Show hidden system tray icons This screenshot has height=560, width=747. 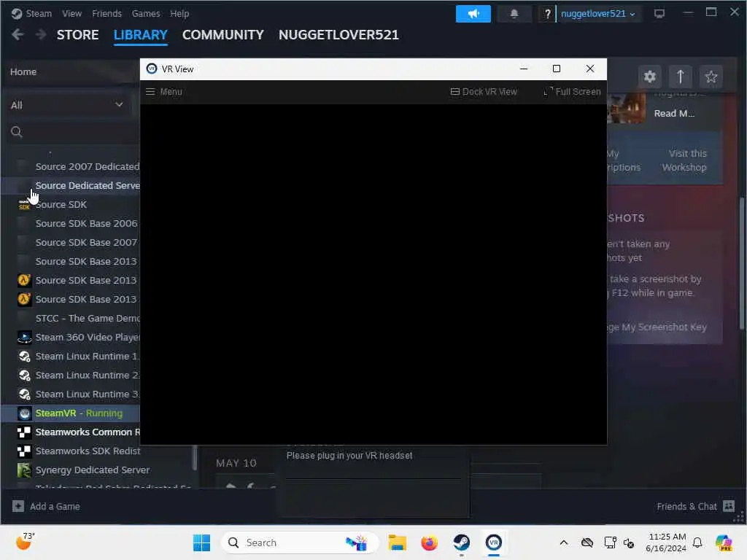pos(564,542)
